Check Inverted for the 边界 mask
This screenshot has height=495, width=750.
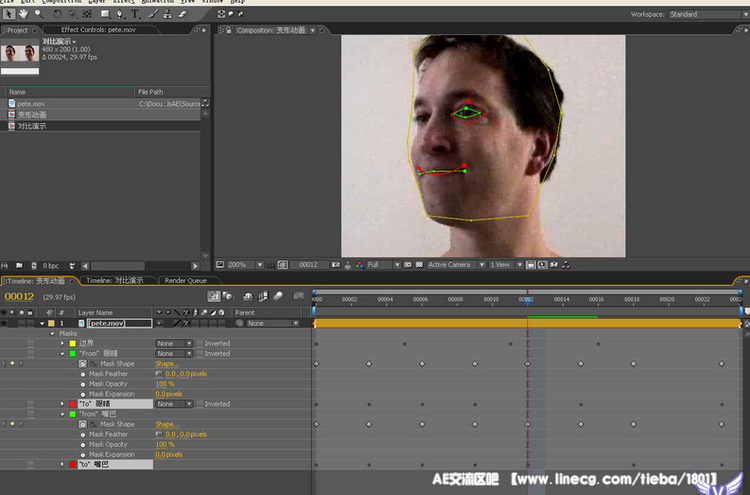click(200, 343)
